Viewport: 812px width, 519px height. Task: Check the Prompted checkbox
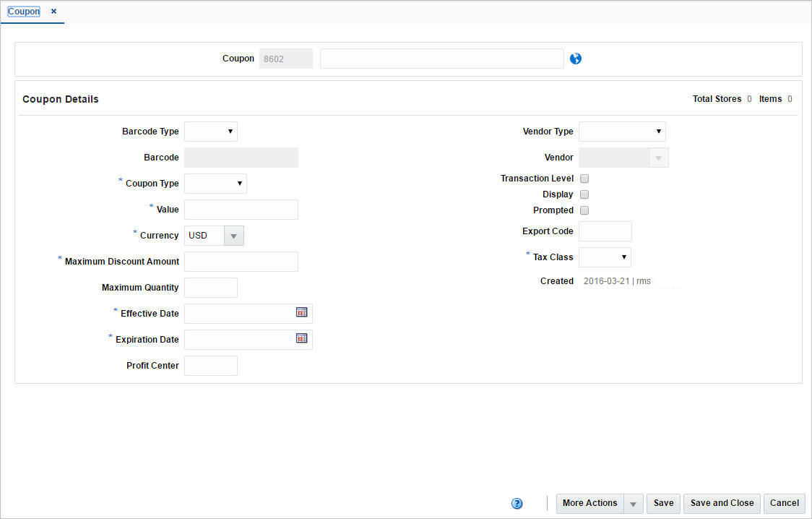[x=584, y=210]
